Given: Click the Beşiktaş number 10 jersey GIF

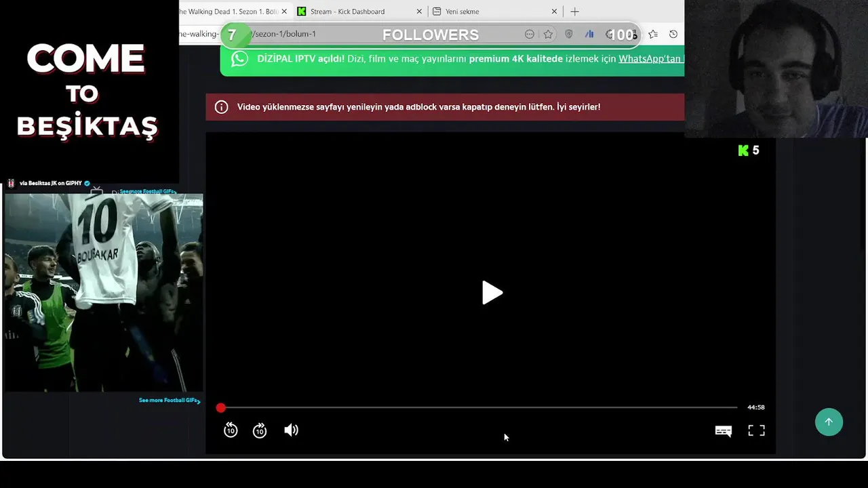Looking at the screenshot, I should tap(104, 293).
